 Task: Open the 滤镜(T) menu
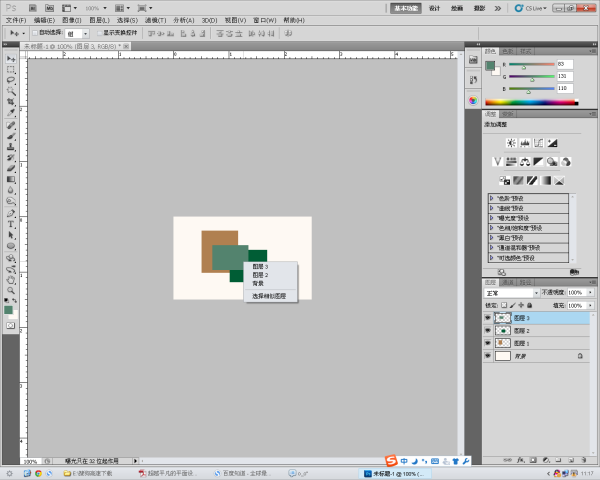[155, 20]
